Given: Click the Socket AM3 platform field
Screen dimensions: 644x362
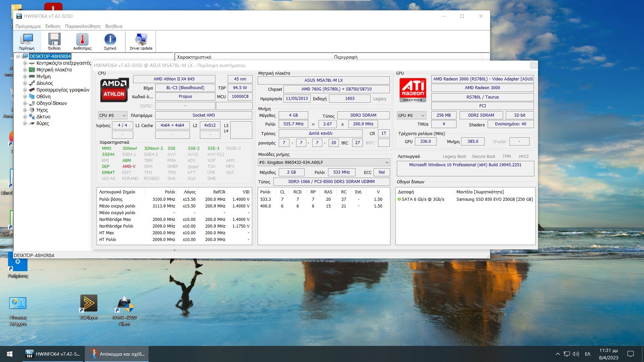Looking at the screenshot, I should [204, 115].
